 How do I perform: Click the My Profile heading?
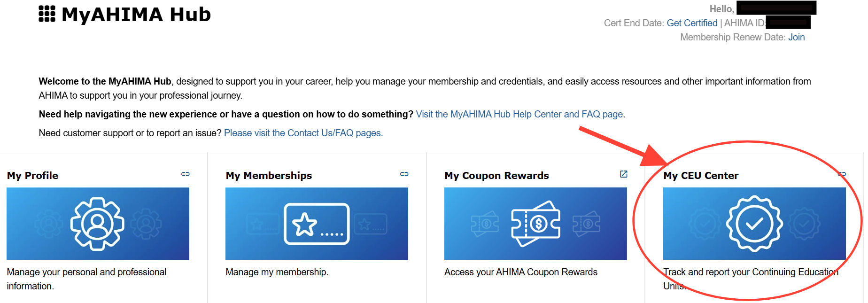33,176
